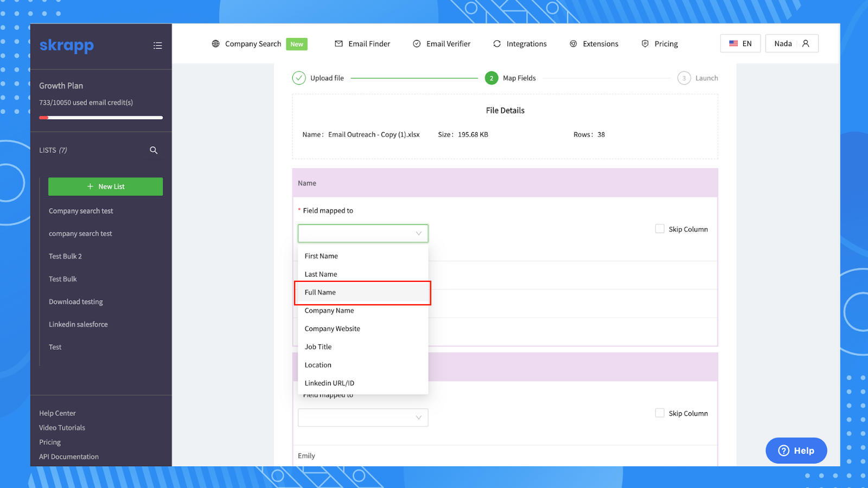
Task: Choose Last Name from the dropdown
Action: 363,274
